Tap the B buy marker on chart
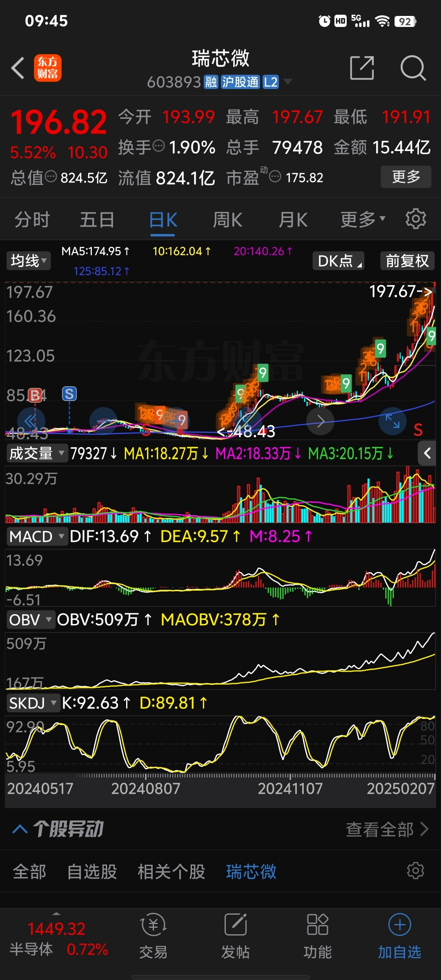This screenshot has width=441, height=980. coord(35,395)
